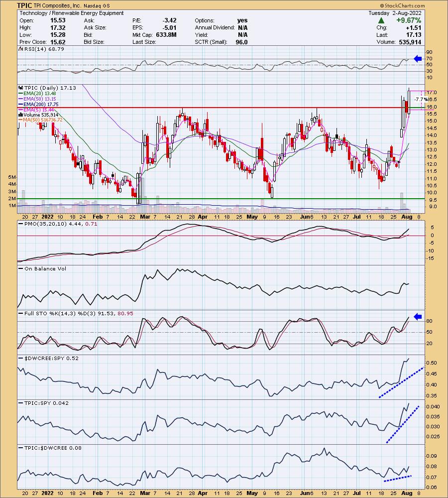Click the +9.67% change value
448x498 pixels.
[x=408, y=20]
